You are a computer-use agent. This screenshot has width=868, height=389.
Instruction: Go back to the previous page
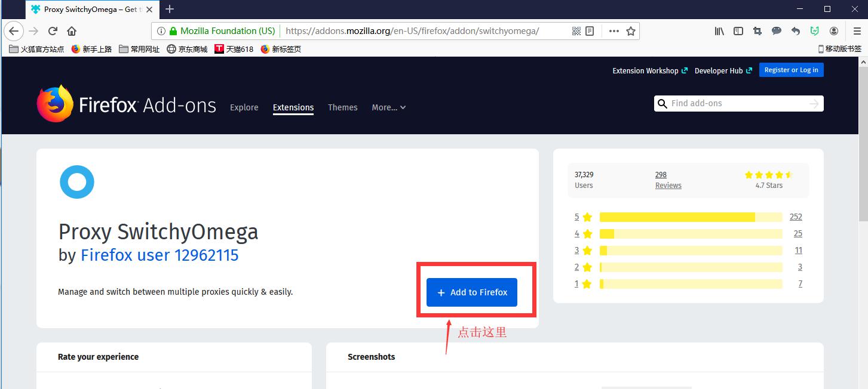14,31
